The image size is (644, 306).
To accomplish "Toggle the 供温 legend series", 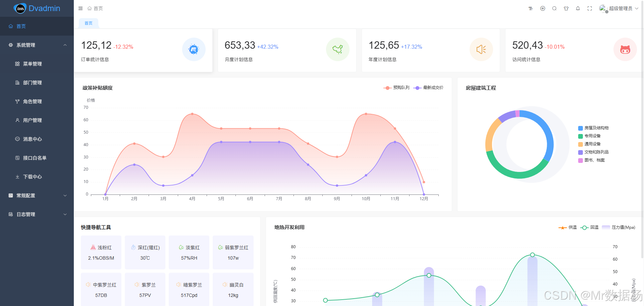I will pos(568,227).
